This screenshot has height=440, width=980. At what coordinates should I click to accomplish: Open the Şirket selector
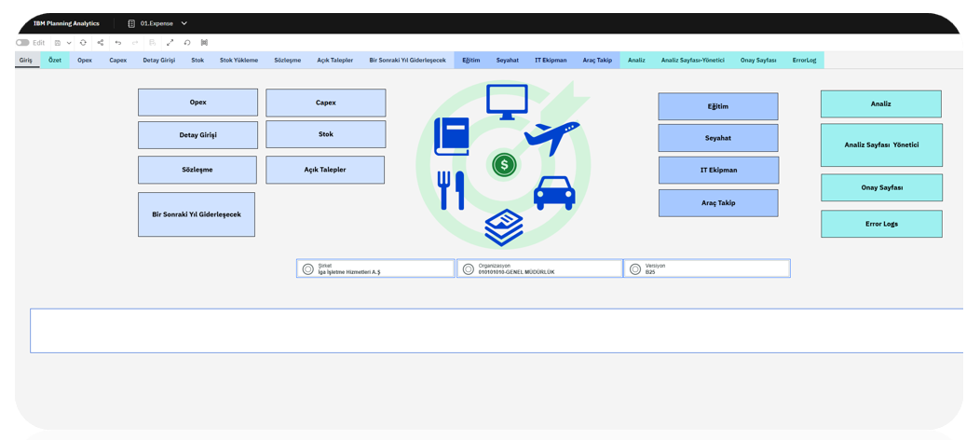pyautogui.click(x=375, y=268)
